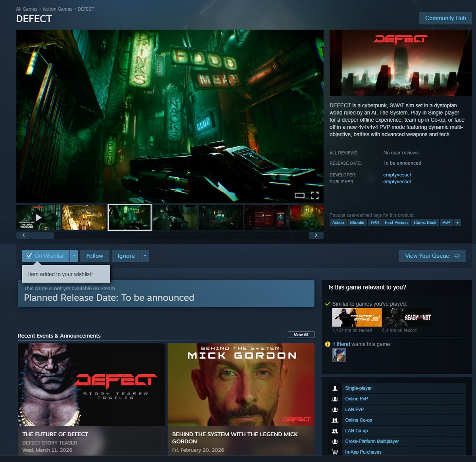476x462 pixels.
Task: Open Online PvP feature link
Action: [356, 399]
